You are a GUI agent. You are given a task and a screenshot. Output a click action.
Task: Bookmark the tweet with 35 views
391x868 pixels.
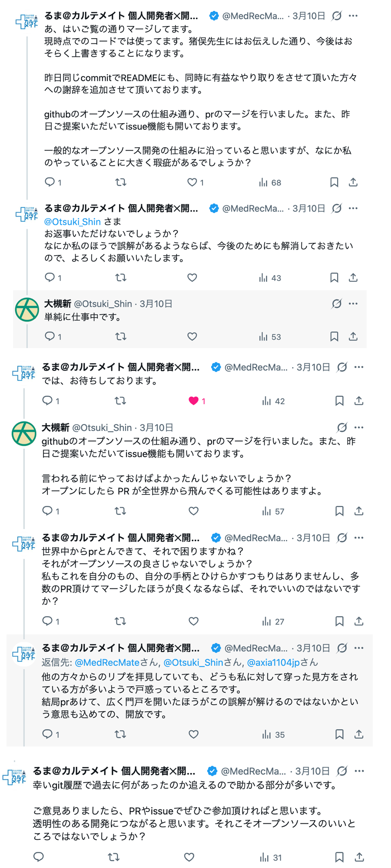[x=339, y=734]
